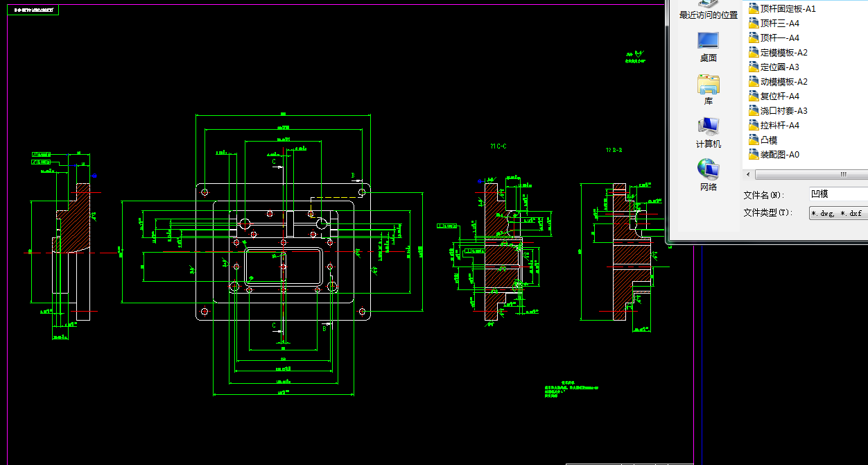This screenshot has height=465, width=868.
Task: Select the 顶杆三-A4 file
Action: (x=774, y=24)
